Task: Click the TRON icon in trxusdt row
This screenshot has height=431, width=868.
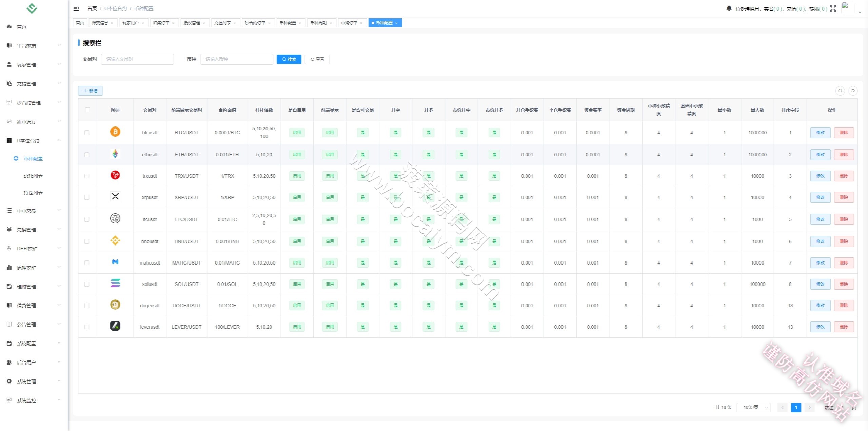Action: (115, 175)
